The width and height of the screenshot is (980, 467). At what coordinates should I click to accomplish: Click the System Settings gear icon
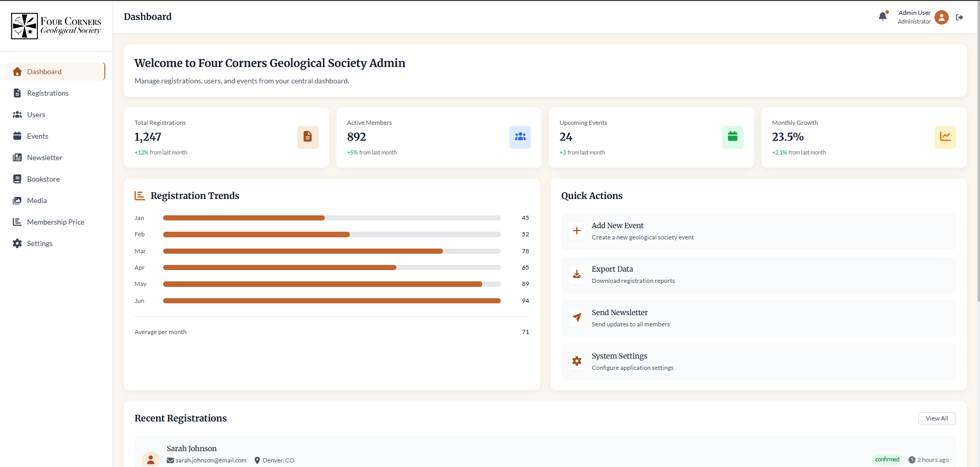click(576, 361)
